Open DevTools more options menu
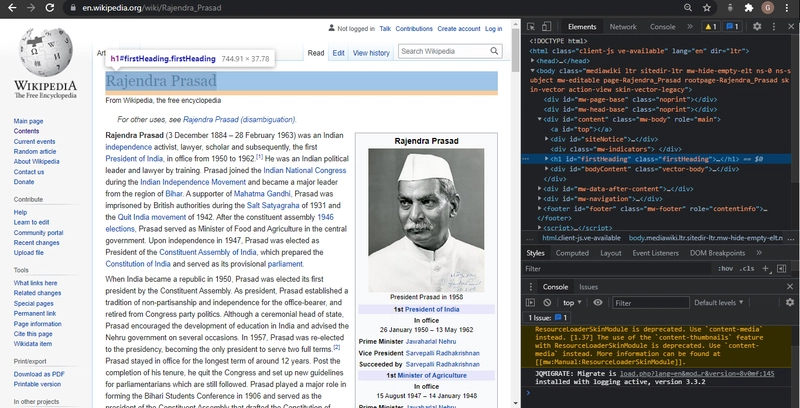The image size is (800, 408). [x=774, y=27]
